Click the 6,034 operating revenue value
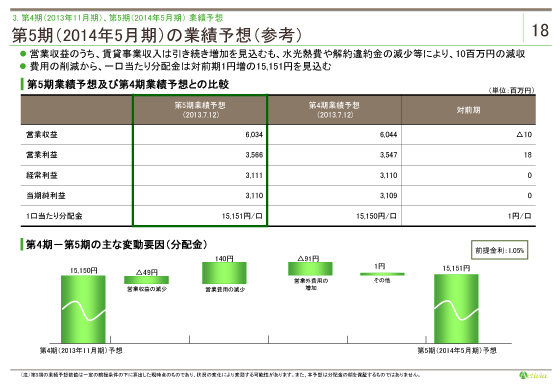This screenshot has width=560, height=388. (x=254, y=135)
